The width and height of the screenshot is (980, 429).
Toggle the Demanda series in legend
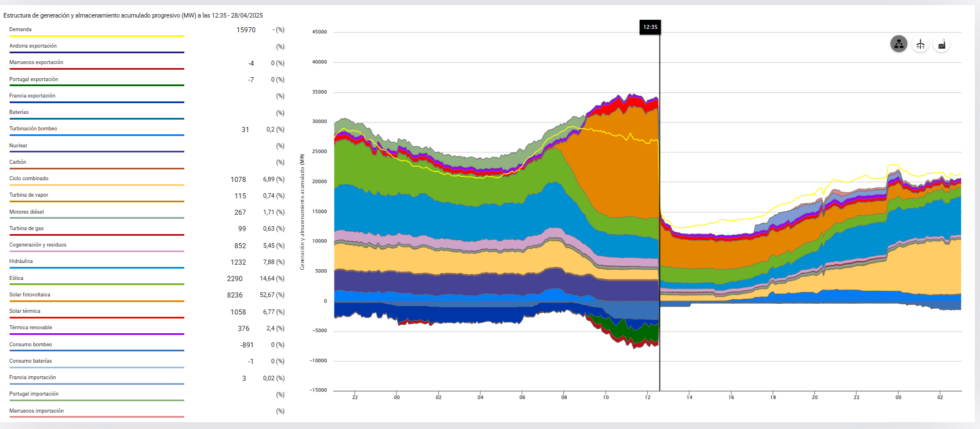(x=20, y=29)
